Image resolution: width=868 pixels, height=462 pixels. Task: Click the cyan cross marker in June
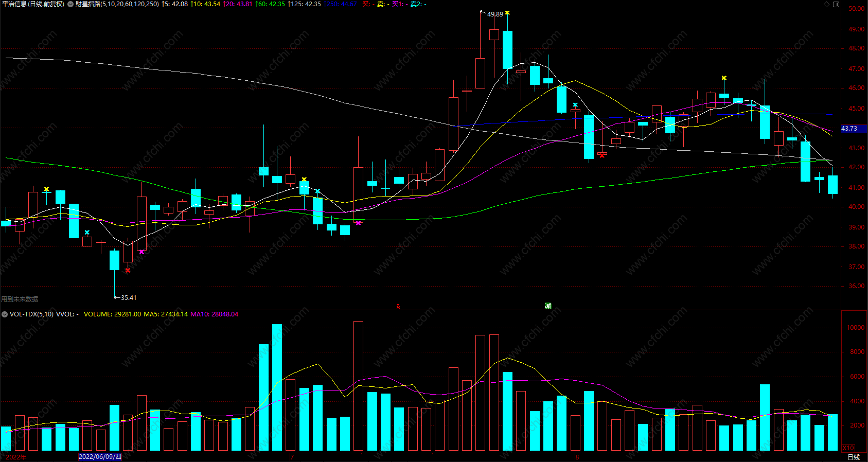click(87, 233)
